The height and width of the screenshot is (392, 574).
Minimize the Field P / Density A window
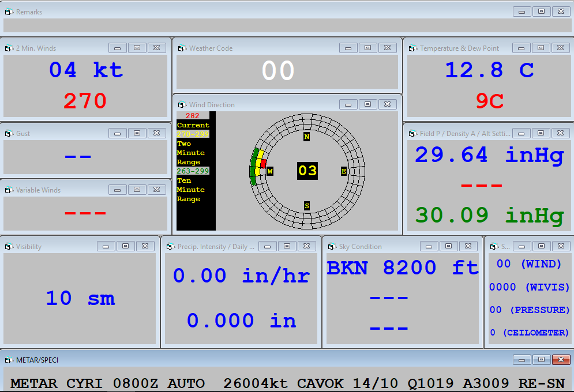click(x=522, y=133)
